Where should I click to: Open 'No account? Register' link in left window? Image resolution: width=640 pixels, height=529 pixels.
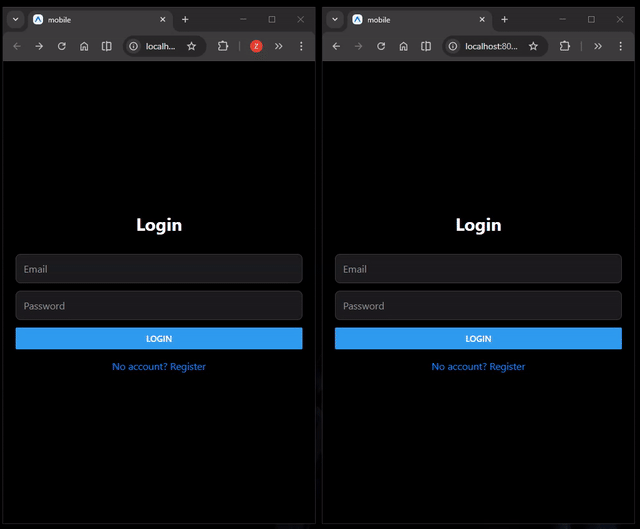(x=159, y=367)
